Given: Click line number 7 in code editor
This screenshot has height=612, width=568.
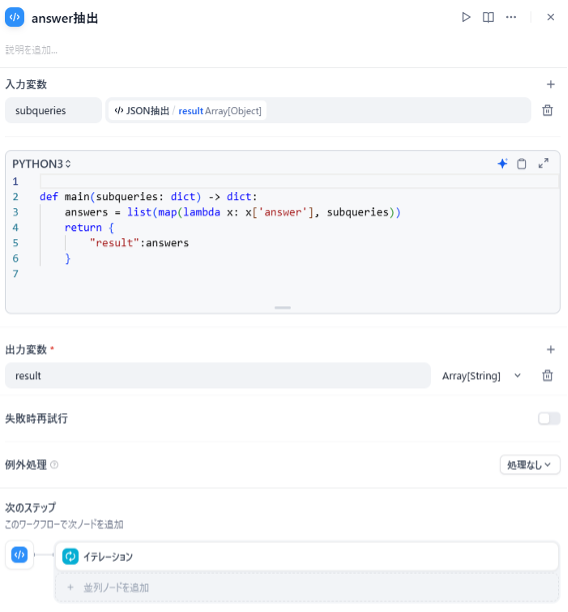Looking at the screenshot, I should point(15,274).
